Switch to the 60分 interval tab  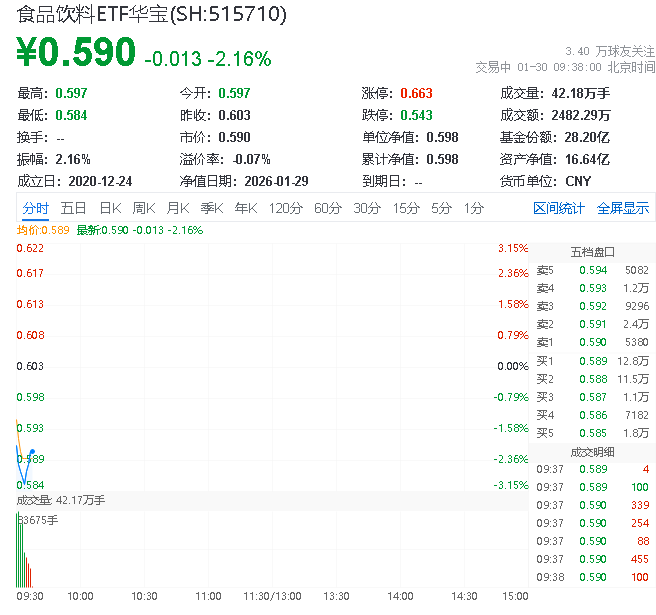coord(328,208)
